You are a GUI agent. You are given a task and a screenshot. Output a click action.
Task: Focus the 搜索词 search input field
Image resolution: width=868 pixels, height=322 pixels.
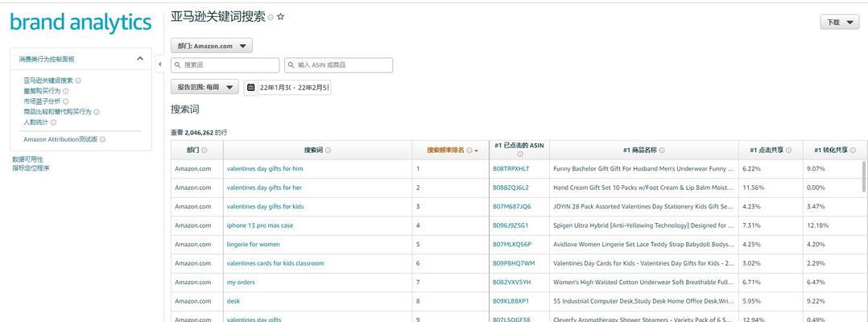225,65
